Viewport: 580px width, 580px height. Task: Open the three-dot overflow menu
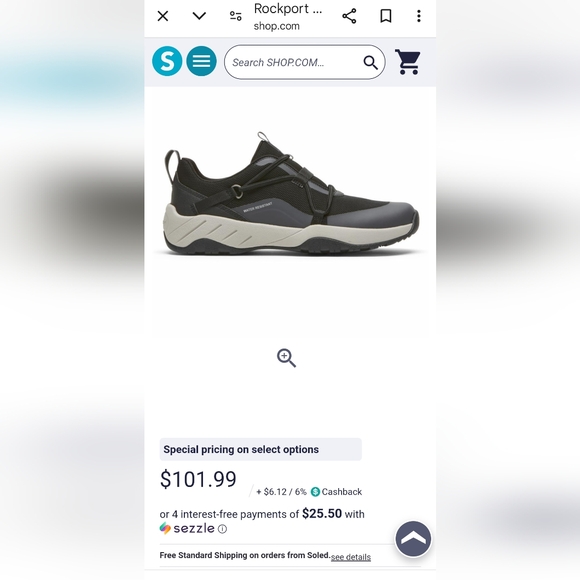(419, 16)
